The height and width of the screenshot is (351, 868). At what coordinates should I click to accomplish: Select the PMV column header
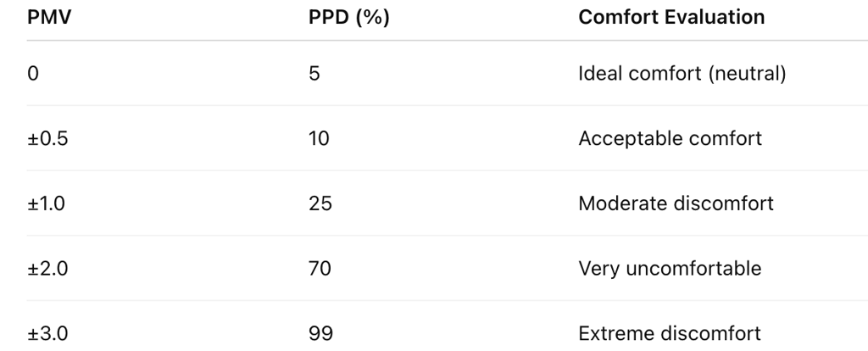(49, 17)
